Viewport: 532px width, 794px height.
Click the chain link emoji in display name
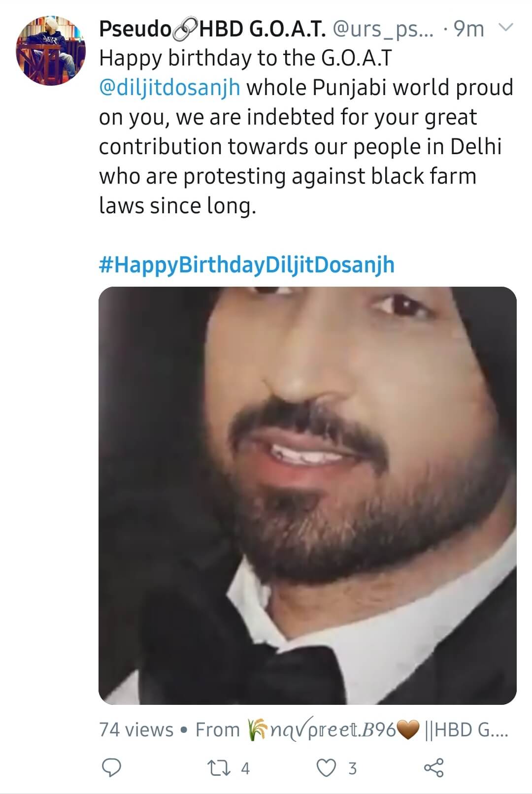pyautogui.click(x=185, y=31)
